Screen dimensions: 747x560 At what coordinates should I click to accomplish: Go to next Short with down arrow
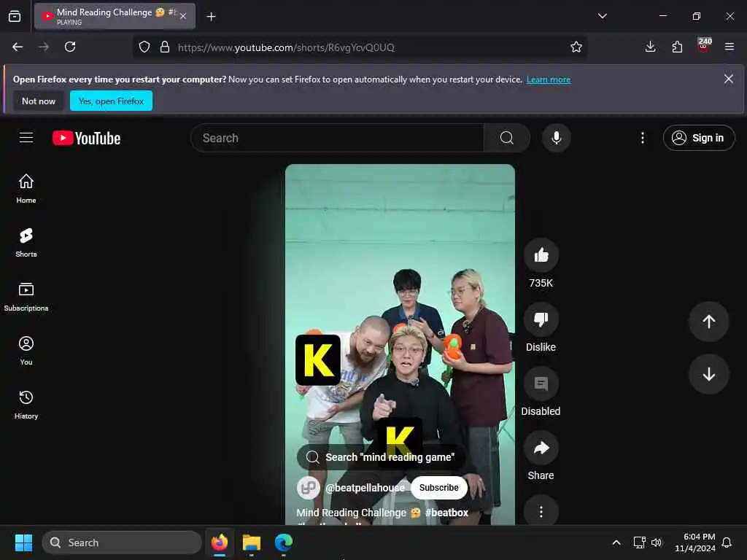click(708, 374)
